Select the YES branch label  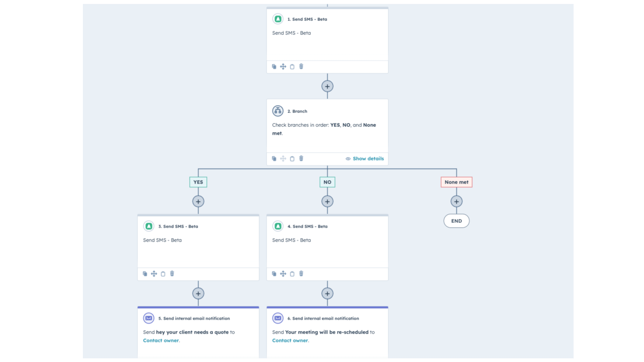click(x=198, y=182)
